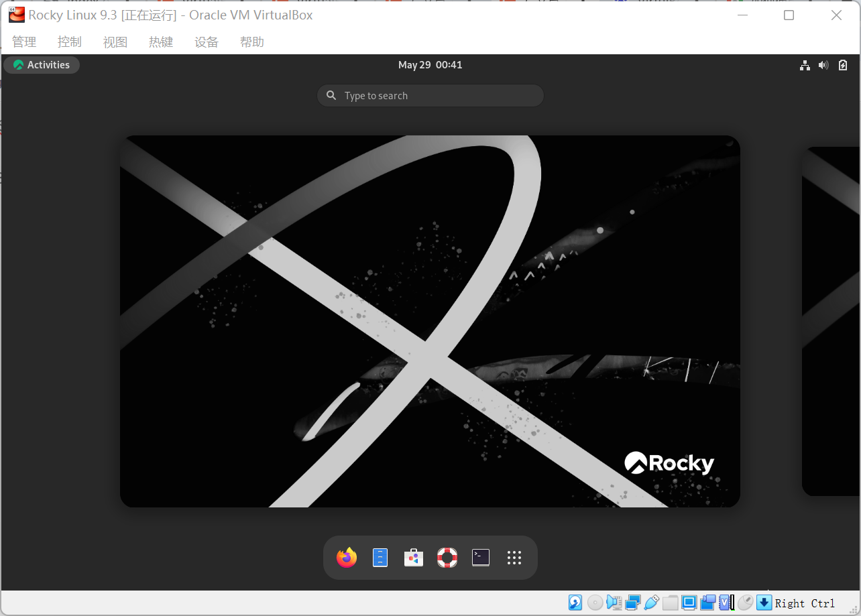Open the May 29 00:41 clock menu
The height and width of the screenshot is (616, 861).
[x=430, y=65]
